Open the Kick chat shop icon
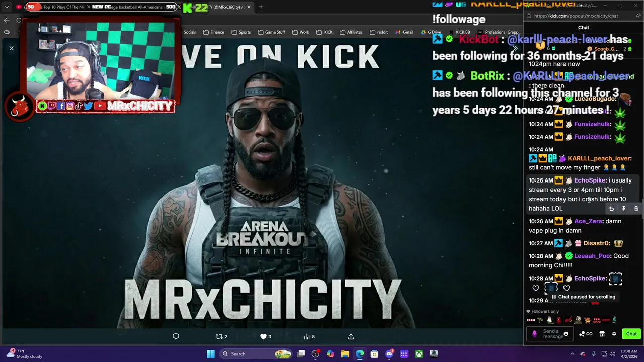644x362 pixels. click(602, 334)
